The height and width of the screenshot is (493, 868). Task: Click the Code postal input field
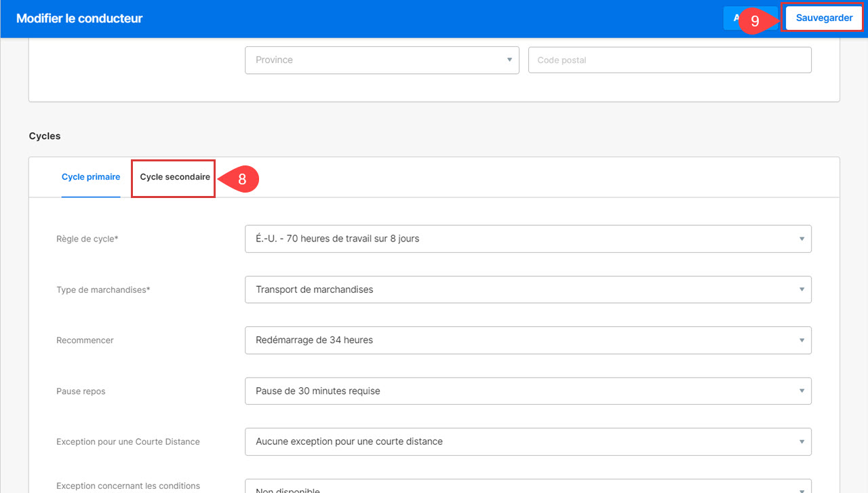coord(669,60)
